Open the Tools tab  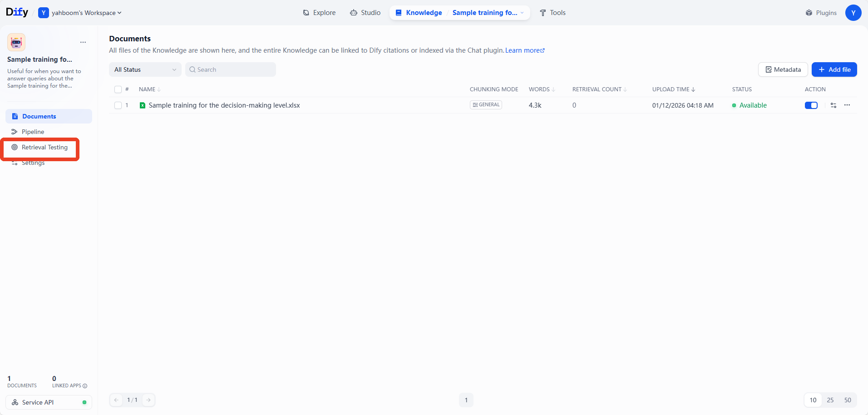(x=552, y=13)
